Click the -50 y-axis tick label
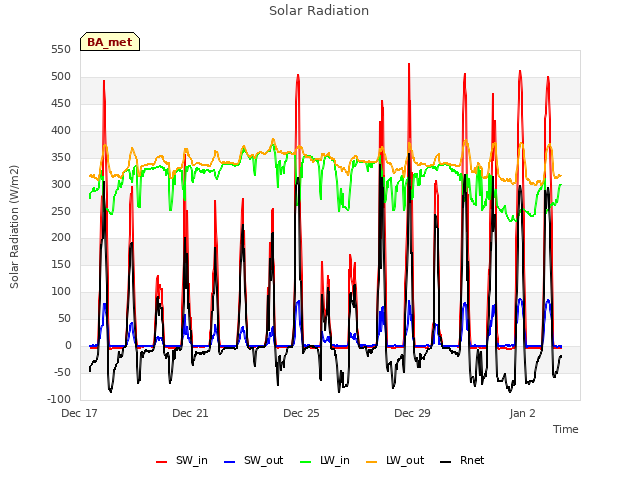The width and height of the screenshot is (640, 480). (62, 373)
